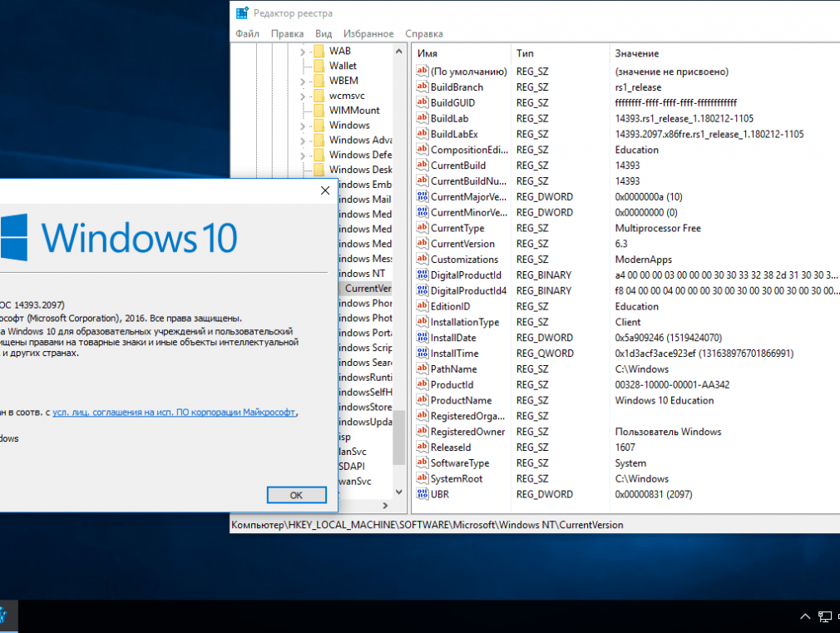This screenshot has height=633, width=840.
Task: Select the WIMMount key in tree
Action: pos(354,110)
